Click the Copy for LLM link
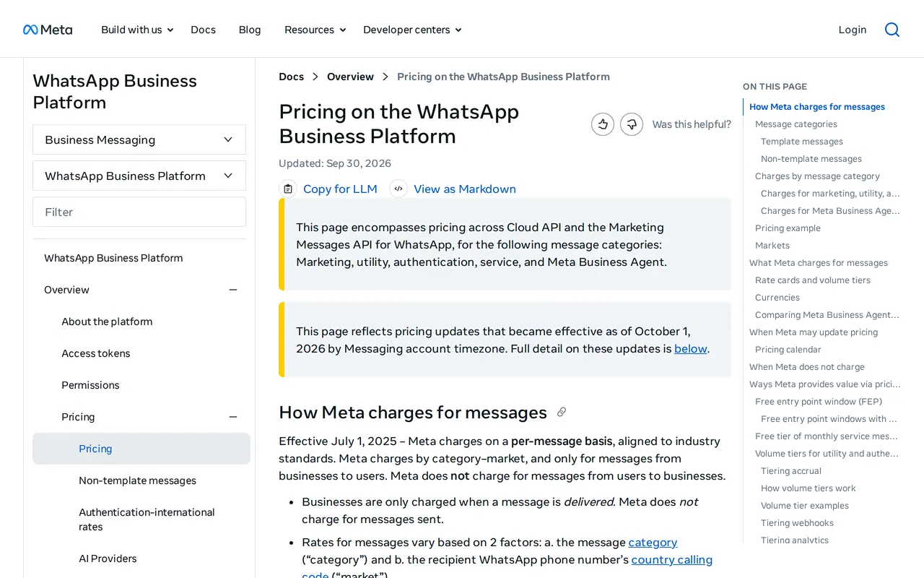Viewport: 924px width, 578px height. click(340, 189)
